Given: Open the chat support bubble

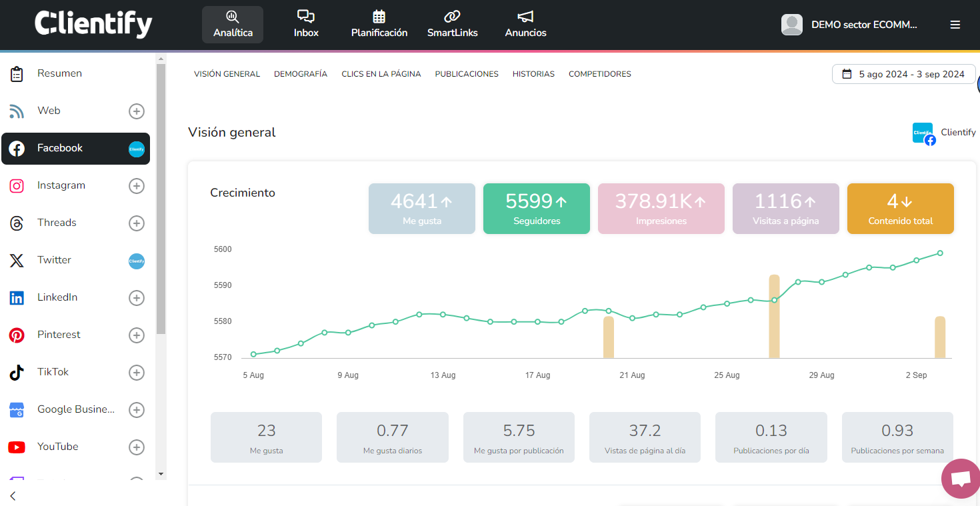Looking at the screenshot, I should pos(961,479).
